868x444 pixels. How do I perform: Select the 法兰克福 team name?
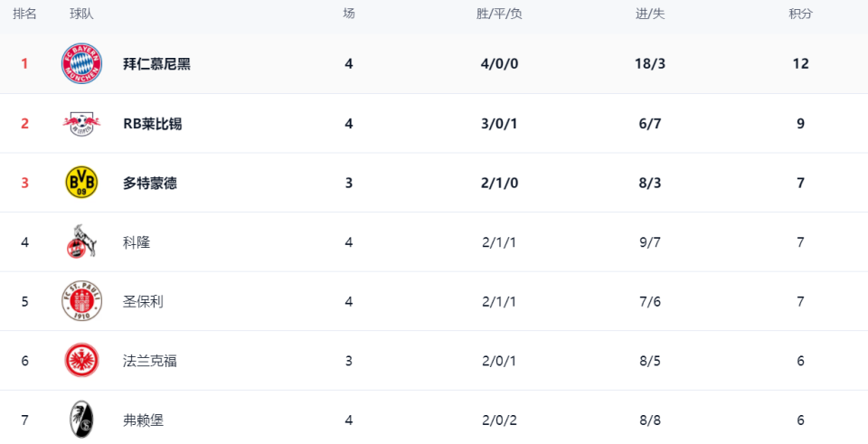point(150,361)
